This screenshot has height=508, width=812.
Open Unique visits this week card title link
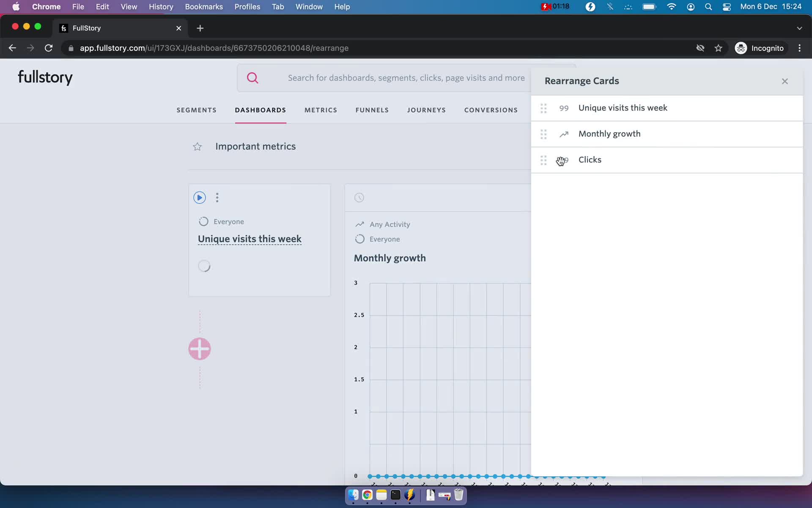(250, 239)
